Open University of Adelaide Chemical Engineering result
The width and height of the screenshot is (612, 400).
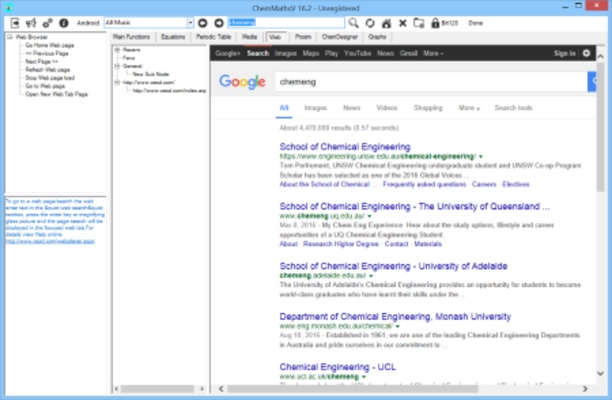(393, 266)
